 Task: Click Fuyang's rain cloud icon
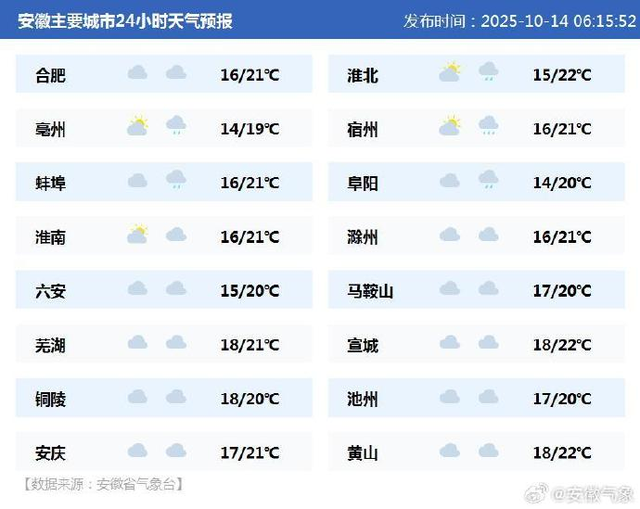click(488, 181)
